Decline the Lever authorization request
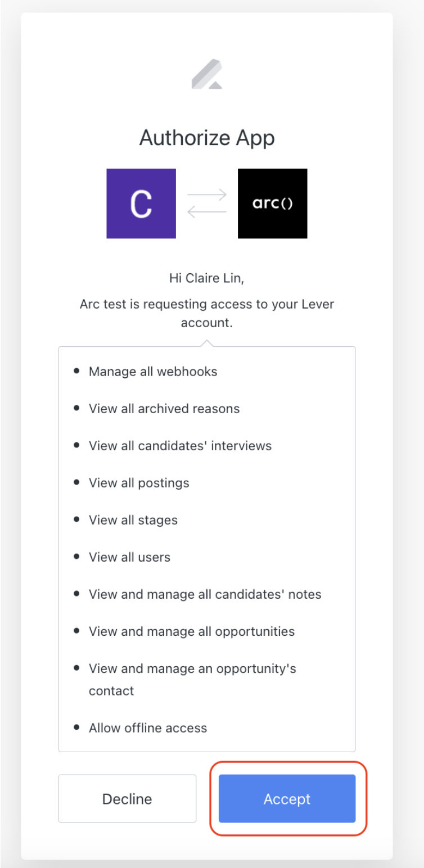This screenshot has width=424, height=868. click(127, 798)
